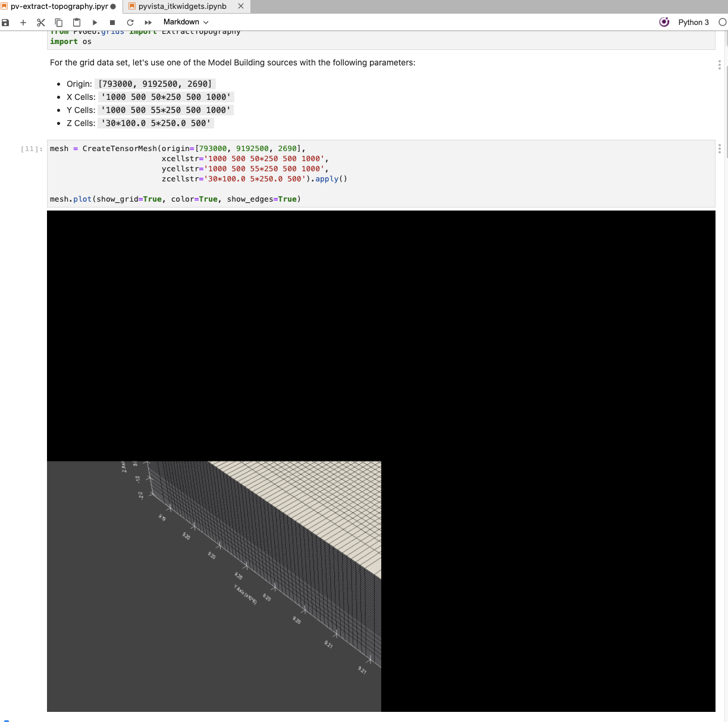
Task: Select the cell prompt [11]
Action: [x=32, y=149]
